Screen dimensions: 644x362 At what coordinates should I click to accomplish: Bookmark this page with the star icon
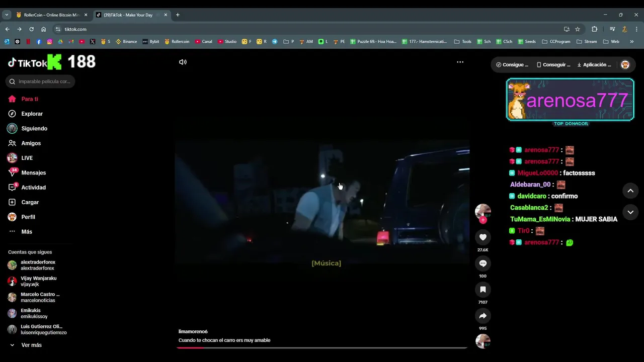(578, 29)
